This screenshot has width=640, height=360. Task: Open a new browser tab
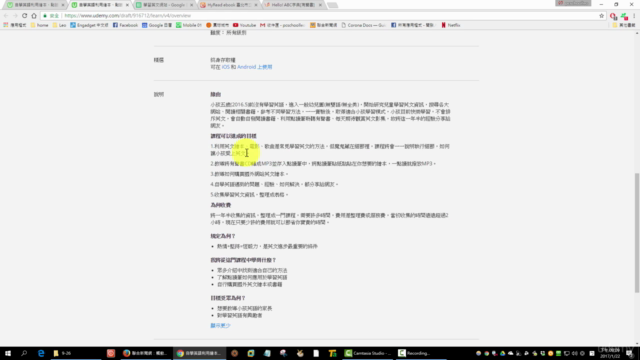point(333,5)
